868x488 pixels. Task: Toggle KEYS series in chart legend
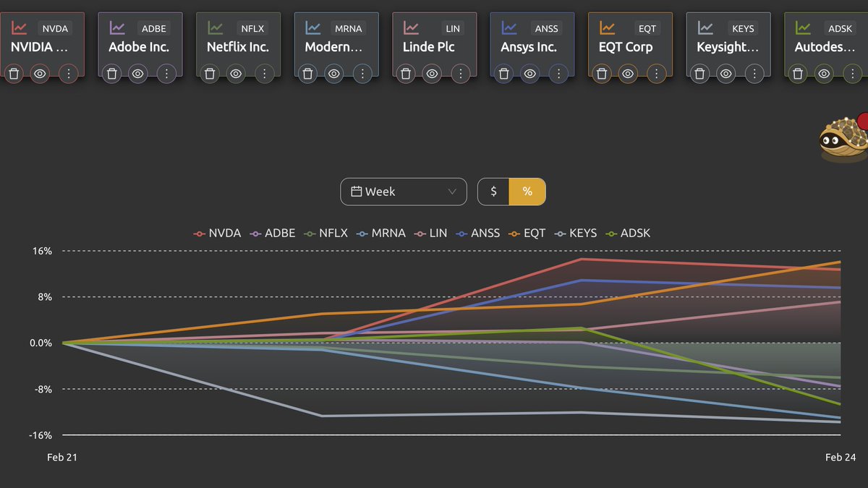[x=576, y=233]
